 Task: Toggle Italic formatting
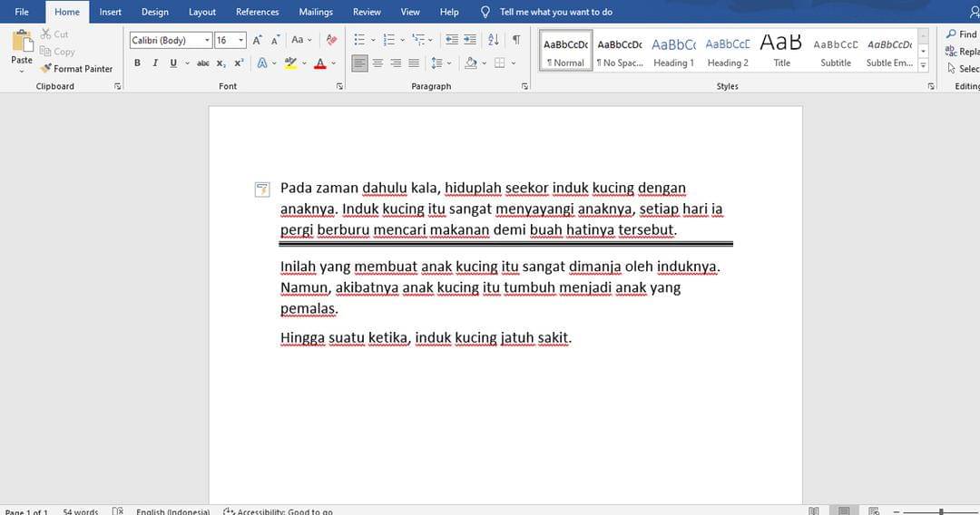point(155,63)
